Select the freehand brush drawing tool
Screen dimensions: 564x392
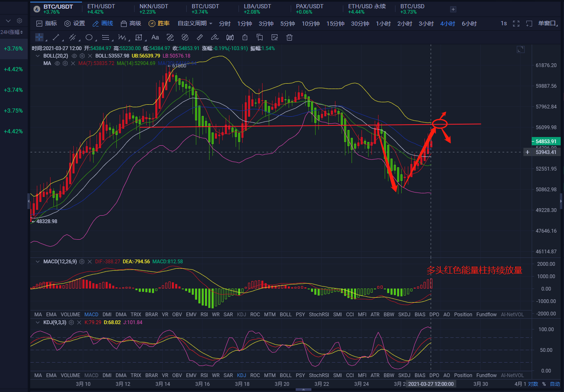215,37
